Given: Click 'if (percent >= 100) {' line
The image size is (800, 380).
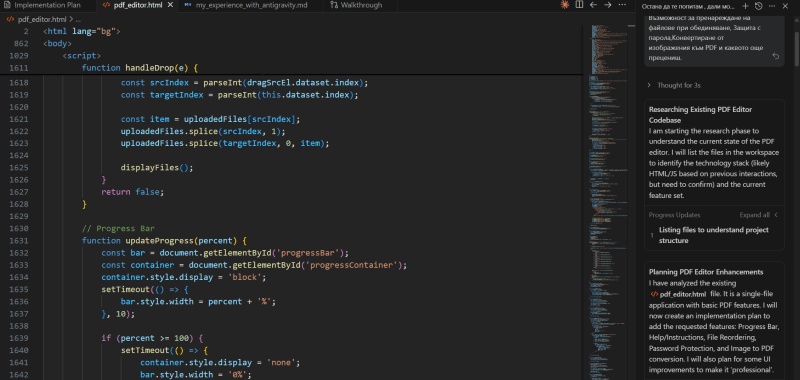Looking at the screenshot, I should 152,338.
